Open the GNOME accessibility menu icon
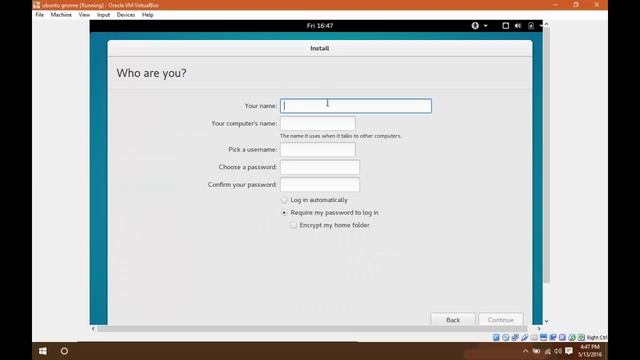This screenshot has height=360, width=640. (x=475, y=26)
